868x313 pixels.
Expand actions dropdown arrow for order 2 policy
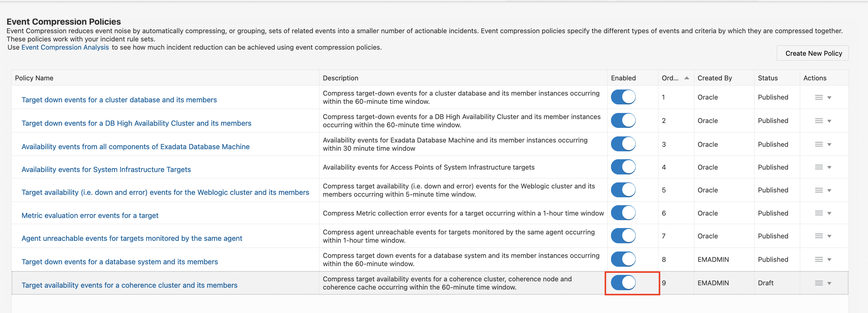[x=829, y=121]
